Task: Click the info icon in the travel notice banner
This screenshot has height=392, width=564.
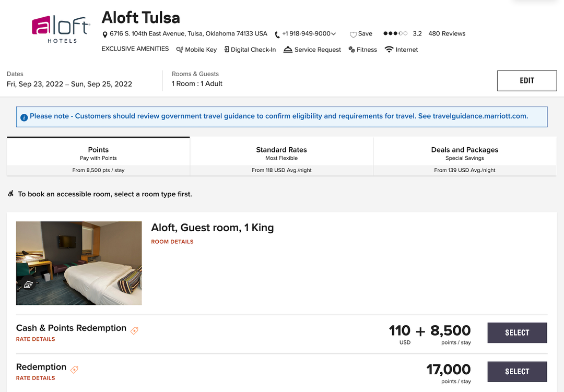Action: 24,117
